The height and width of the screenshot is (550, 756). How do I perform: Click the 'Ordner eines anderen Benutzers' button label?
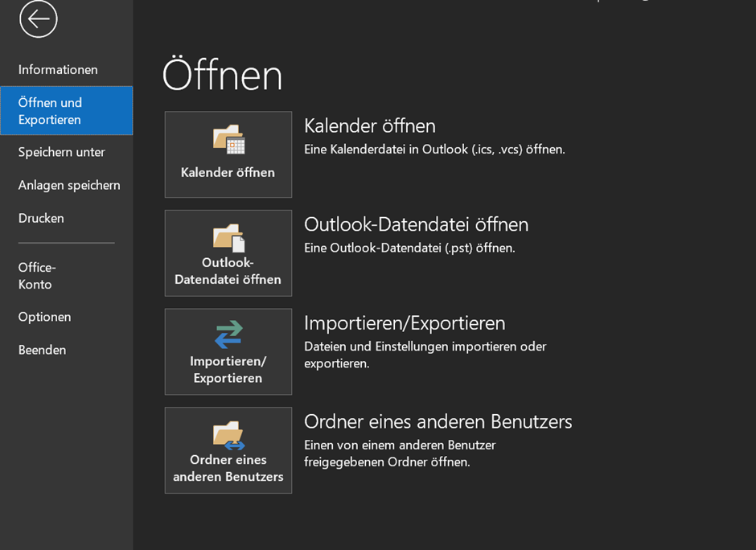228,468
